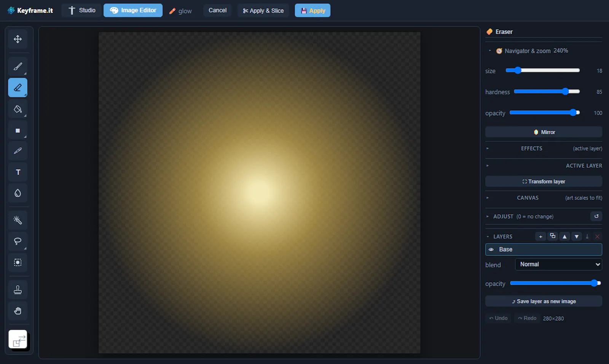Screen dimensions: 609x364
Task: Adjust the hardness slider
Action: tap(547, 91)
